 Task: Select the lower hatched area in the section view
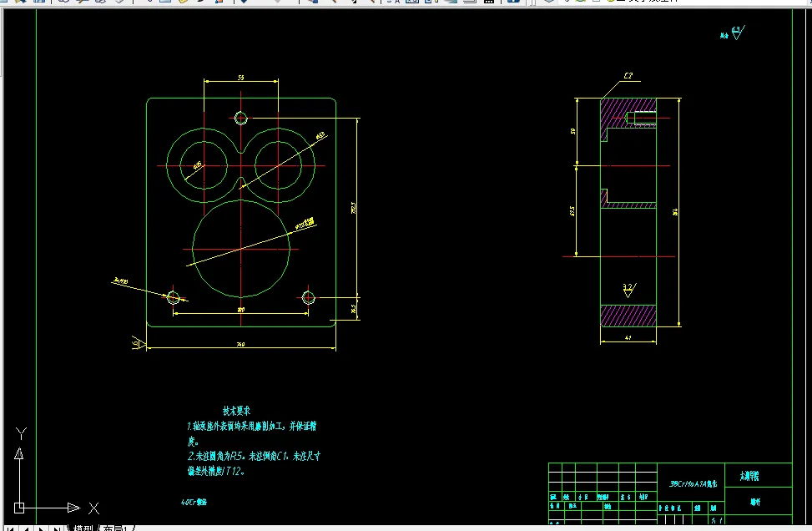[x=628, y=316]
